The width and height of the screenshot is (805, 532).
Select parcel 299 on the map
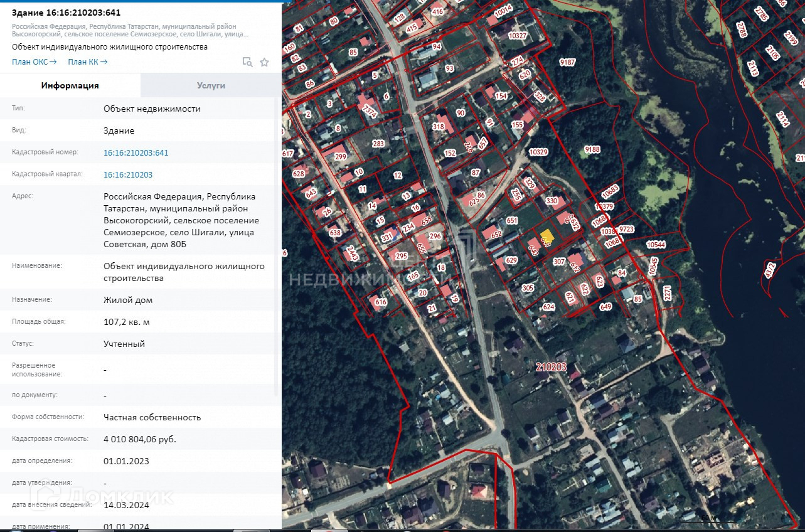[x=340, y=157]
